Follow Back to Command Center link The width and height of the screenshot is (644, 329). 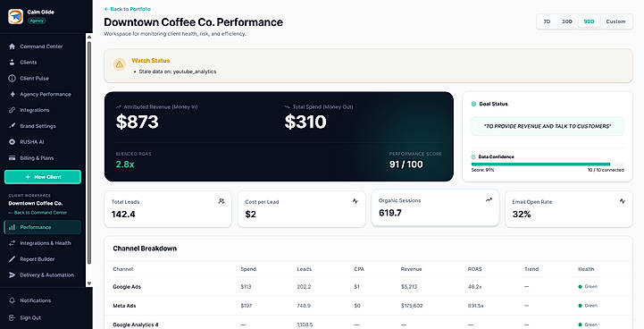38,213
